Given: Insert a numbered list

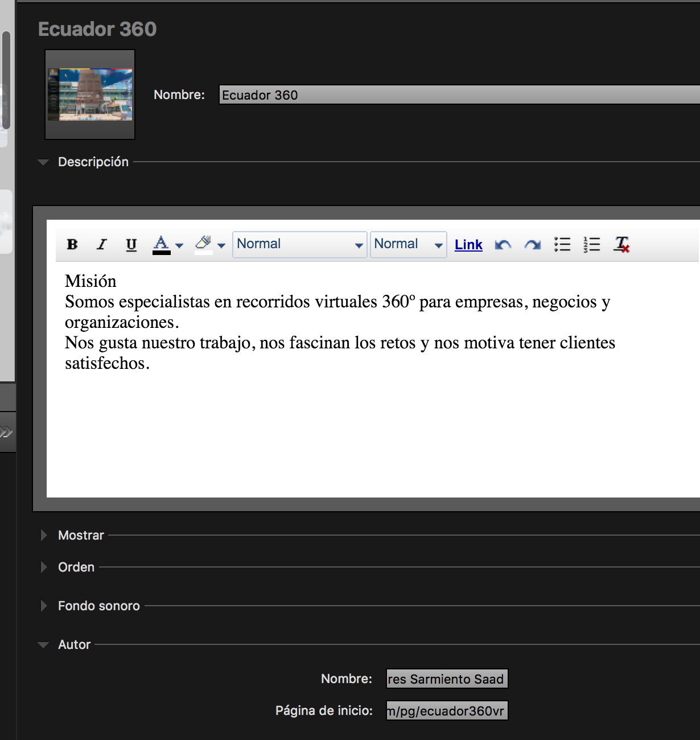Looking at the screenshot, I should point(592,244).
